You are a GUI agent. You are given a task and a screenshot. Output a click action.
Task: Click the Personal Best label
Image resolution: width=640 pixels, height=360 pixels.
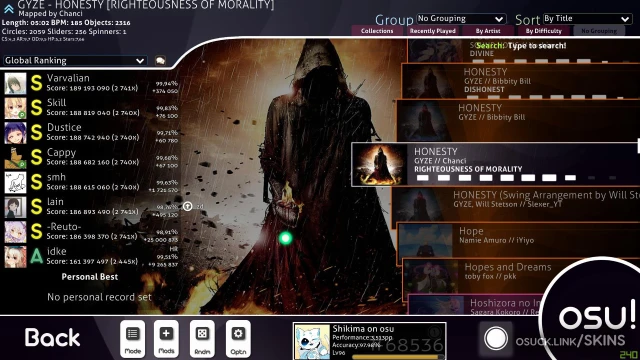[x=90, y=277]
